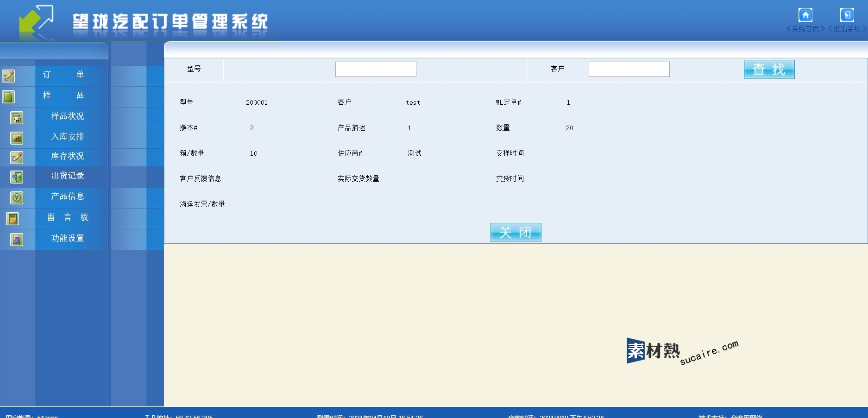Image resolution: width=868 pixels, height=418 pixels.
Task: Open 功能设置 in the sidebar
Action: 68,238
